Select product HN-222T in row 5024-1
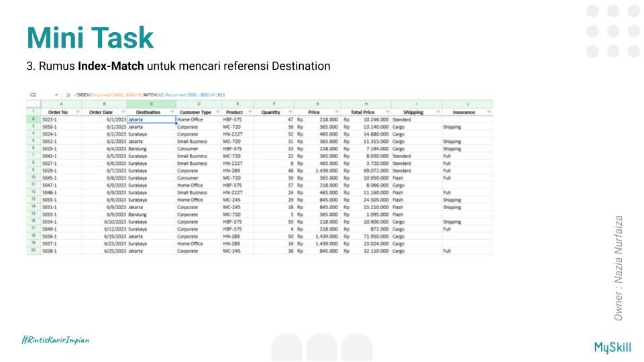644x362 pixels. click(237, 134)
